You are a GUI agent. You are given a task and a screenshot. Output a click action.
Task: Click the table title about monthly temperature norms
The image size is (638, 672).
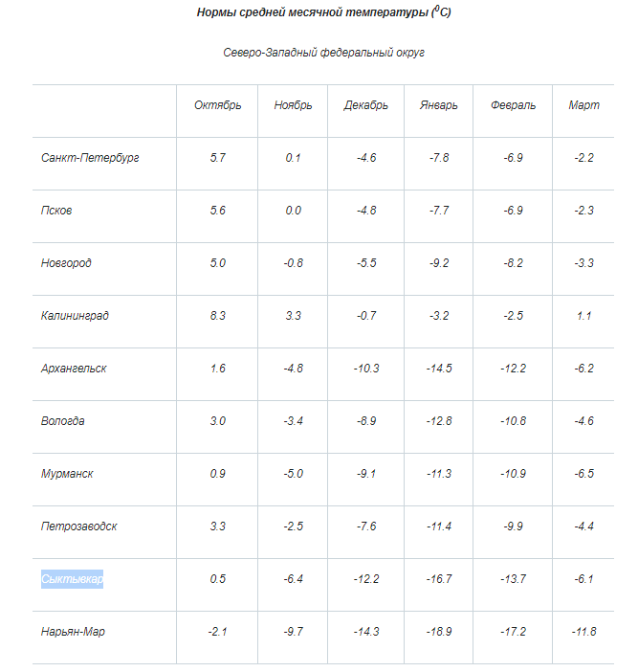[323, 12]
